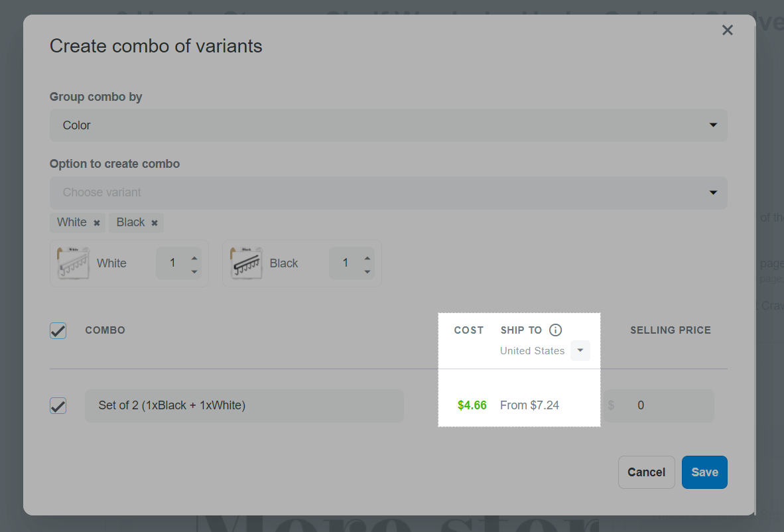The image size is (784, 532).
Task: Close the Create combo of variants dialog
Action: click(727, 31)
